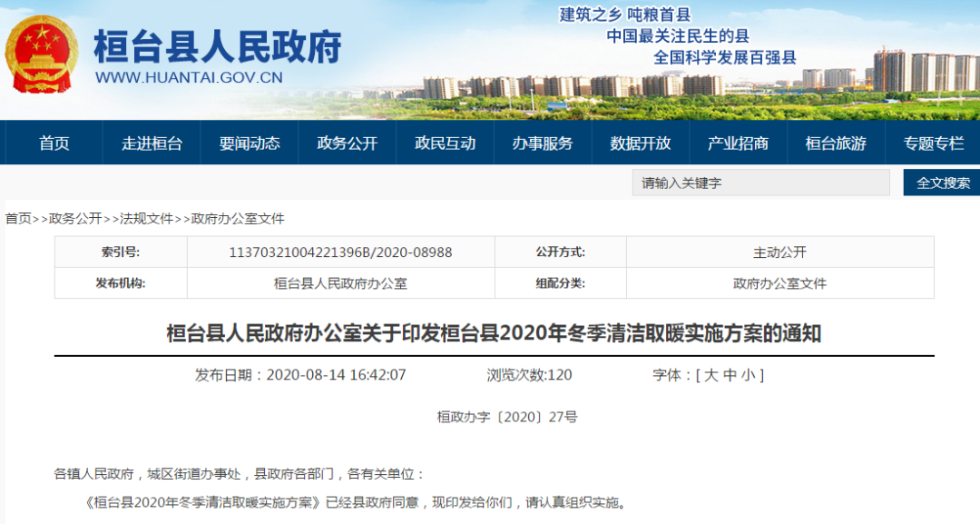This screenshot has height=524, width=980.
Task: Click the paragraph beginning 《桓台县2020年冬季清洁取暖实施方案》
Action: (x=355, y=503)
